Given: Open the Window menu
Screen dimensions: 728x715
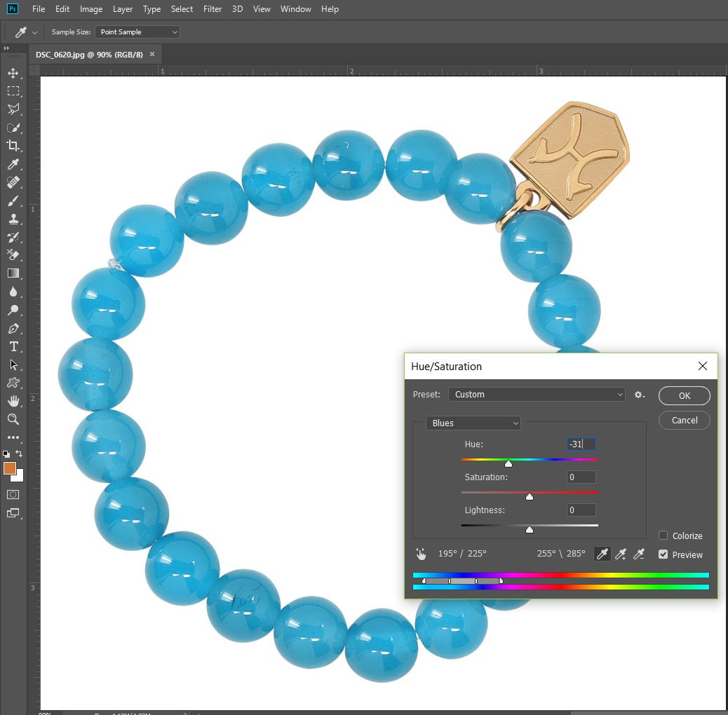Looking at the screenshot, I should click(x=295, y=9).
